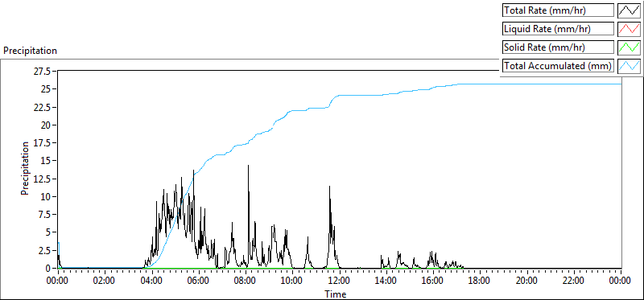
Task: Click the 5 y-axis value
Action: coord(48,232)
